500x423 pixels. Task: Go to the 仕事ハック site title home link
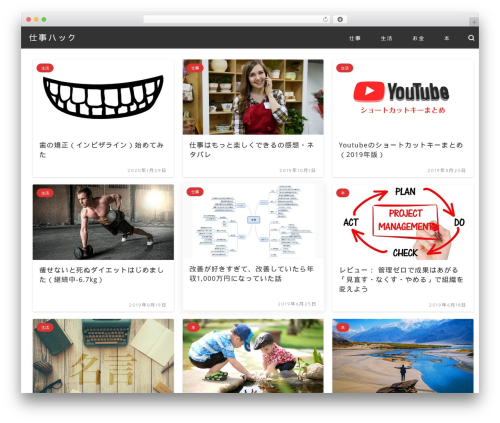[x=52, y=38]
